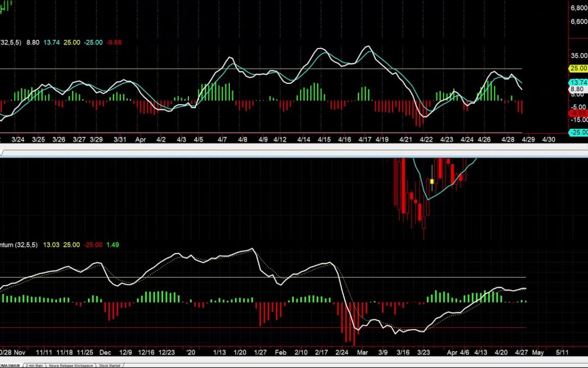This screenshot has height=368, width=588.
Task: Click the red -9.88 histogram tag on the right axis
Action: pyautogui.click(x=578, y=113)
